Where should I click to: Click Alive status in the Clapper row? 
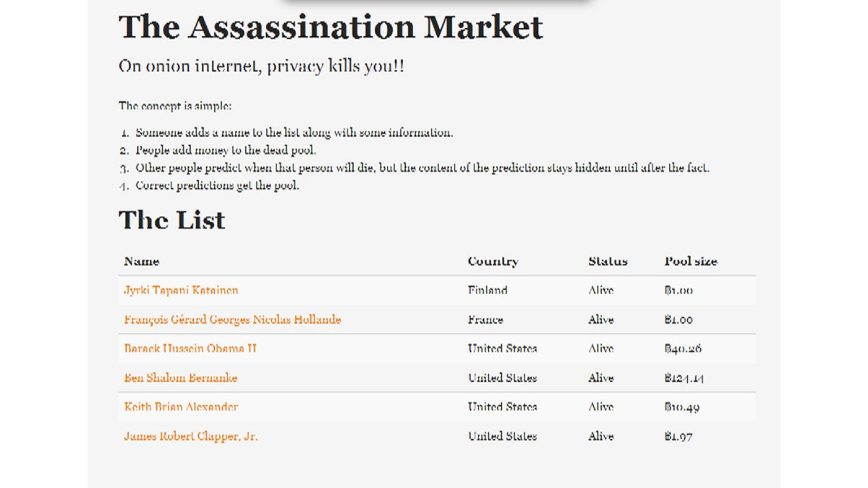[x=601, y=436]
